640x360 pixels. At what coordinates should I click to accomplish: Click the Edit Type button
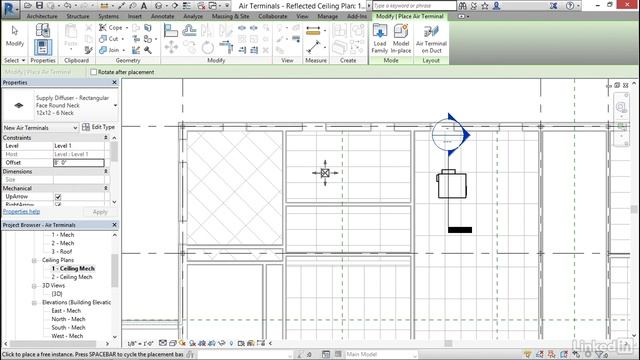coord(98,127)
